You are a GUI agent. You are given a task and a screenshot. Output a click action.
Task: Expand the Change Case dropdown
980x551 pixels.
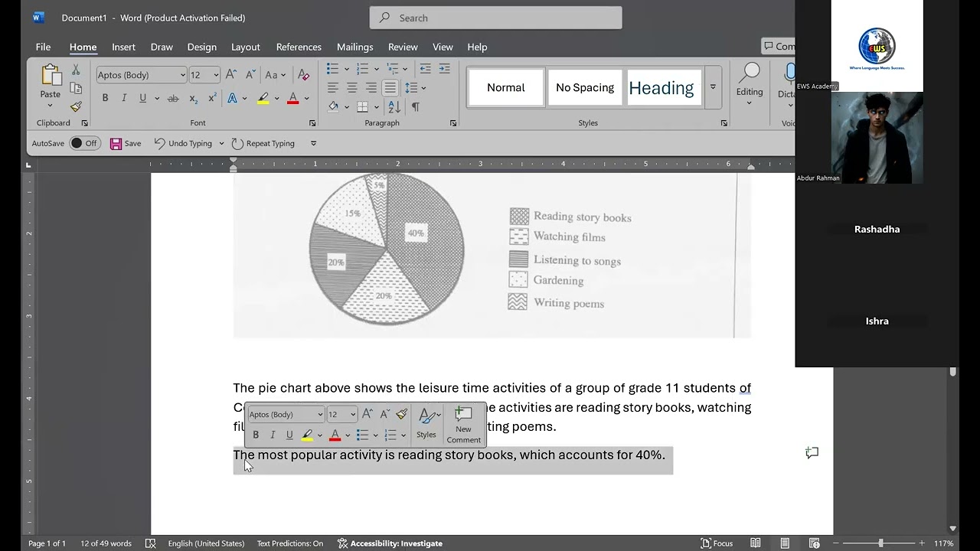(x=283, y=75)
